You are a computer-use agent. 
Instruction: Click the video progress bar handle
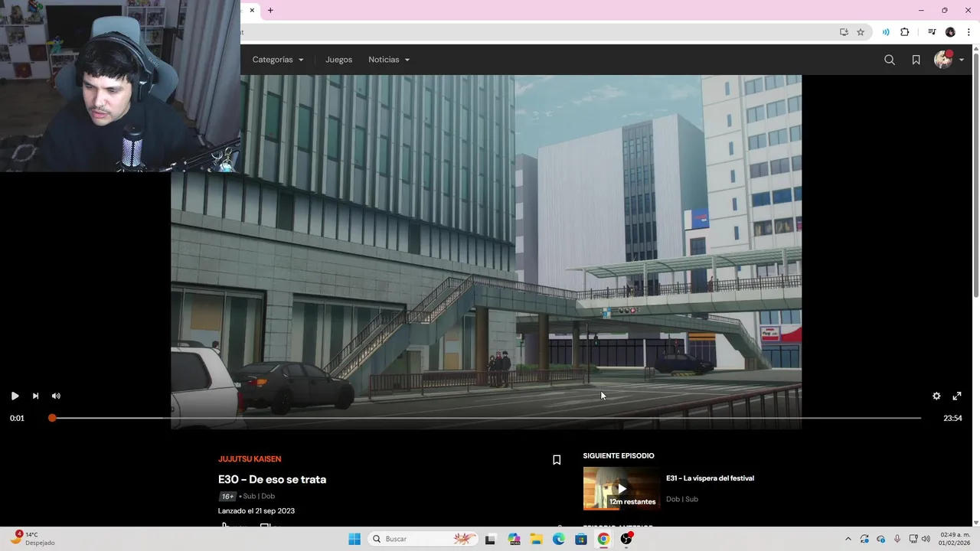coord(52,418)
